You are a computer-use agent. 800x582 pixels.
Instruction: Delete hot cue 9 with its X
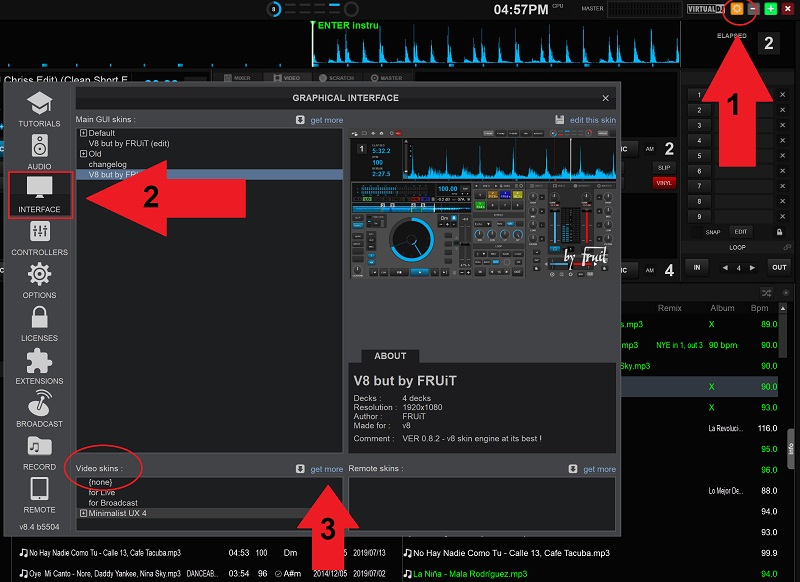coord(782,217)
